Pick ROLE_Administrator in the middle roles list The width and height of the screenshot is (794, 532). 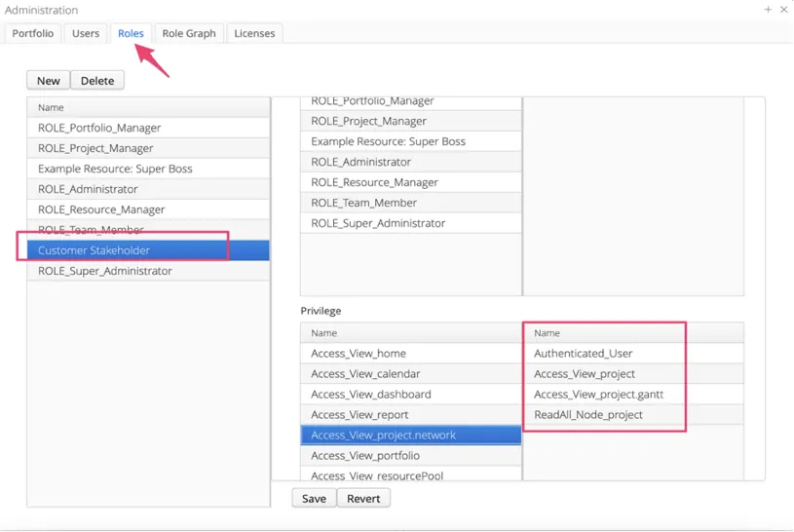click(x=411, y=162)
